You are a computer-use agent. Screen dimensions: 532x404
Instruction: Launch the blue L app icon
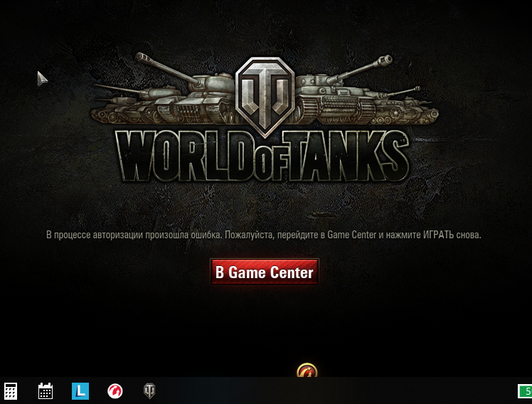(80, 391)
